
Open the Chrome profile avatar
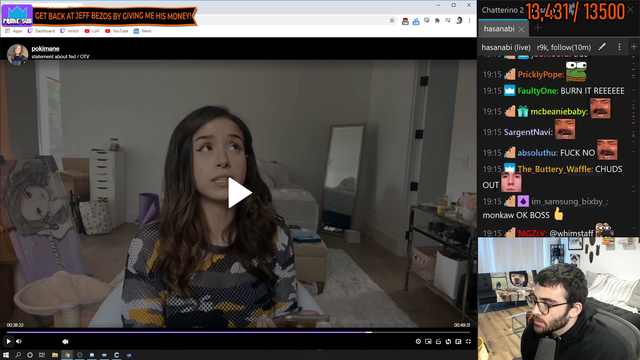tap(459, 20)
